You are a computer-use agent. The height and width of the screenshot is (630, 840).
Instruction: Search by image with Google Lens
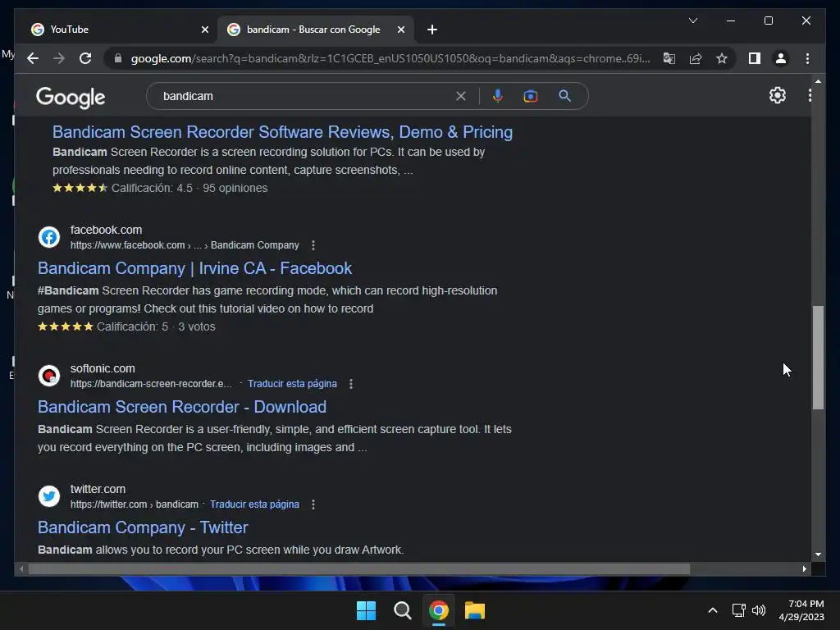pyautogui.click(x=531, y=96)
